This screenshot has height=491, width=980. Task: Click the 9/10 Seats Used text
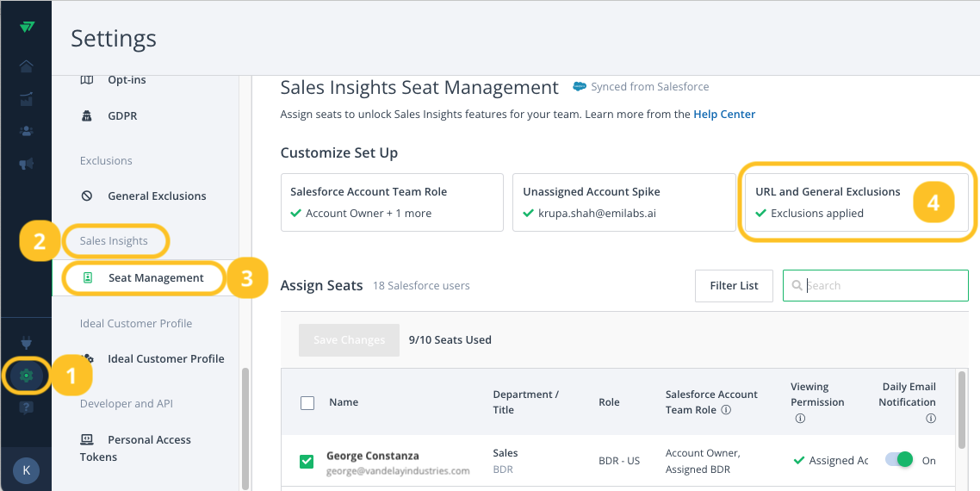tap(450, 340)
